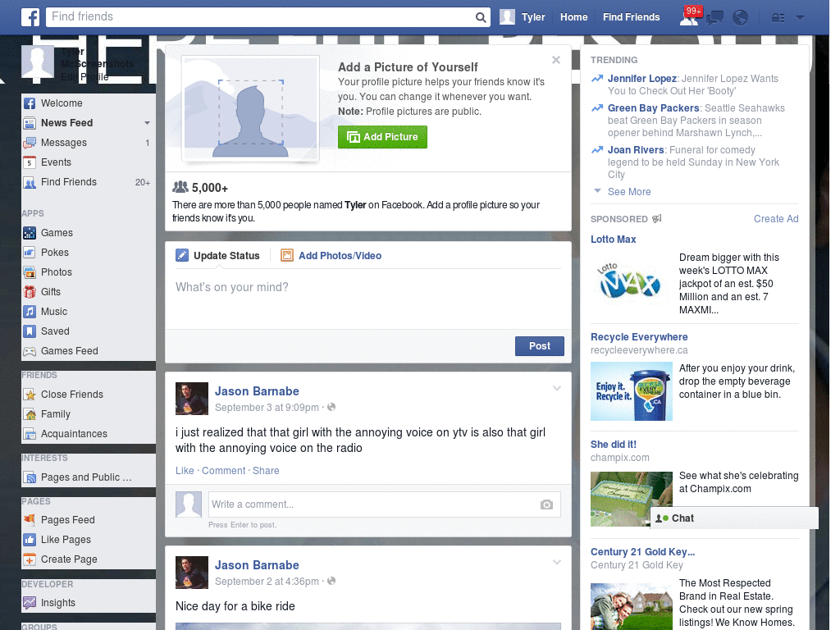This screenshot has height=630, width=840.
Task: Share the annoying voice post
Action: (266, 470)
